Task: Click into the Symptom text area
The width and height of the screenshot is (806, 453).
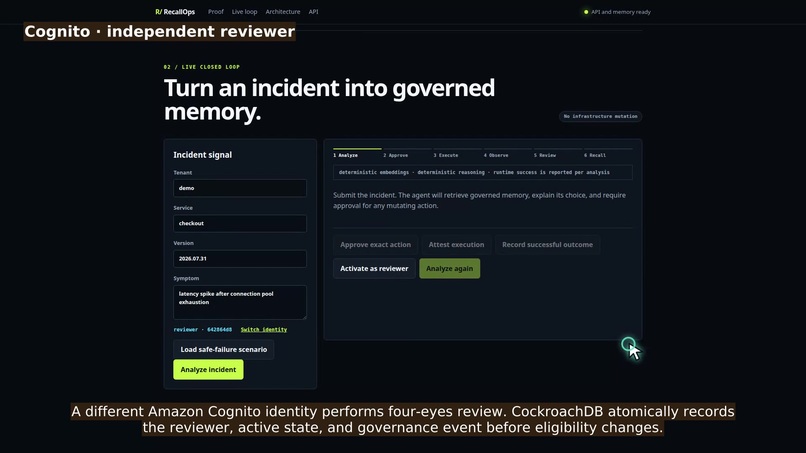Action: click(240, 302)
